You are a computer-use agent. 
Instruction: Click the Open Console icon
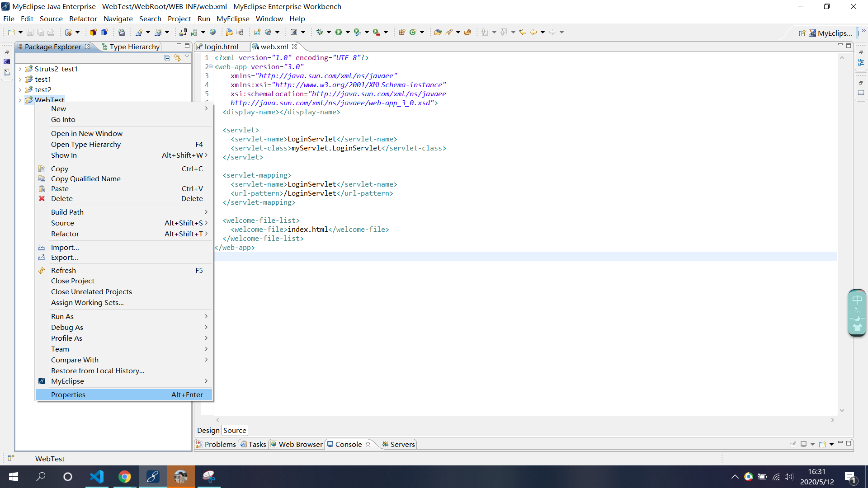pyautogui.click(x=822, y=444)
